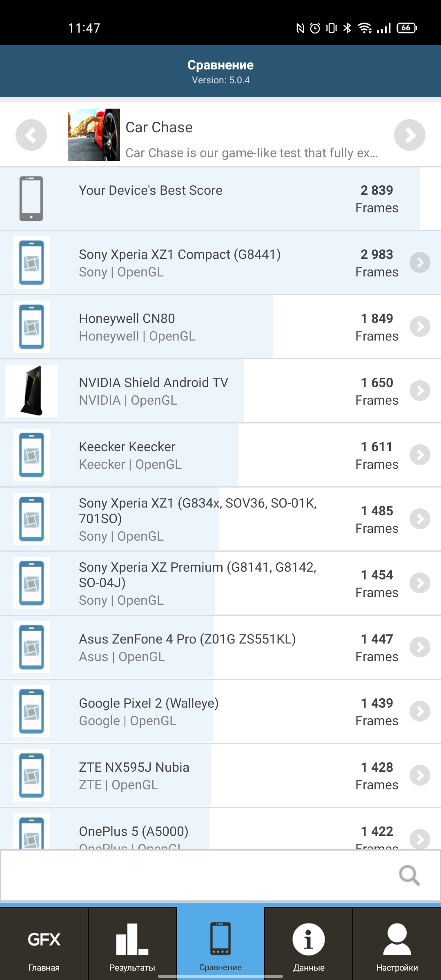Screen dimensions: 441x980
Task: Expand Sony Xperia XZ1 Compact details chevron
Action: click(x=420, y=263)
